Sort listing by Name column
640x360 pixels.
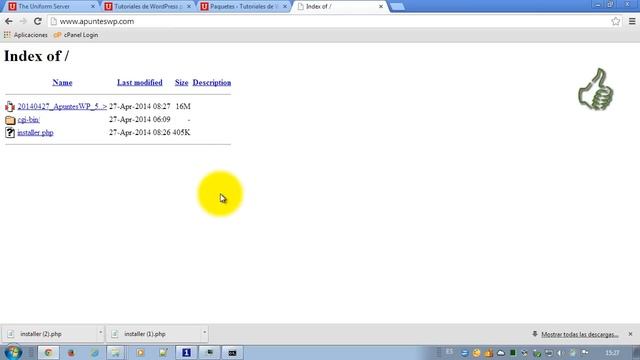(x=62, y=82)
